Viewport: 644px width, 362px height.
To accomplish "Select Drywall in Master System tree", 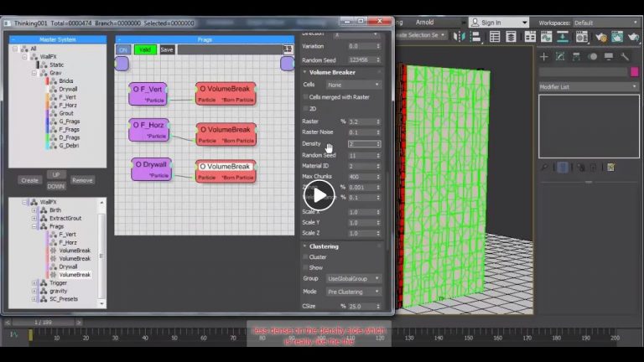I will pos(68,89).
